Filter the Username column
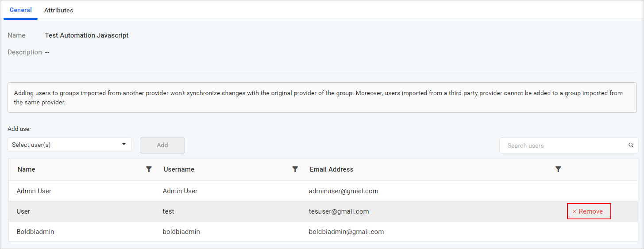 295,169
